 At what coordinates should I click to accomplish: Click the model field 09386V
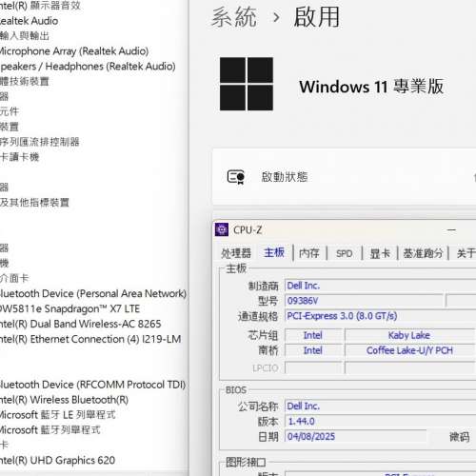click(364, 301)
